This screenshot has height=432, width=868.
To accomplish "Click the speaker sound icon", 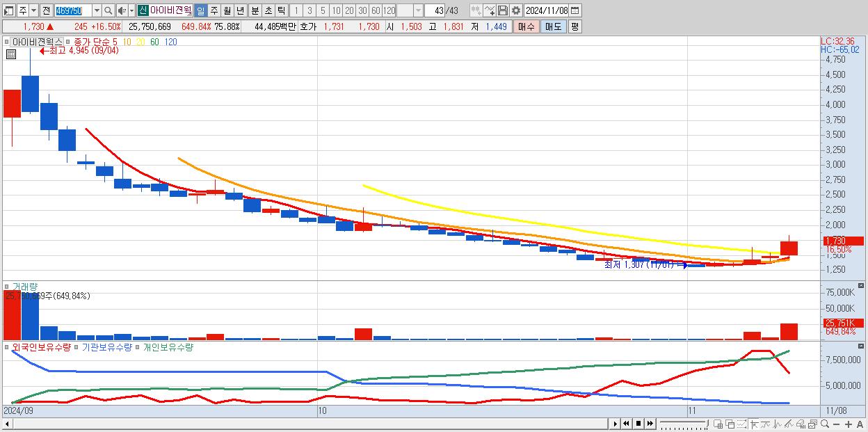I will click(122, 10).
